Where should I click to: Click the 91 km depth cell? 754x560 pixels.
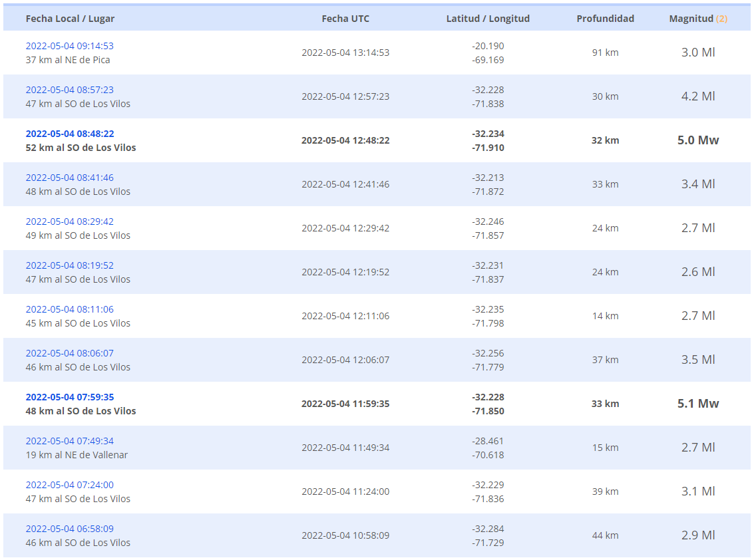tap(605, 53)
